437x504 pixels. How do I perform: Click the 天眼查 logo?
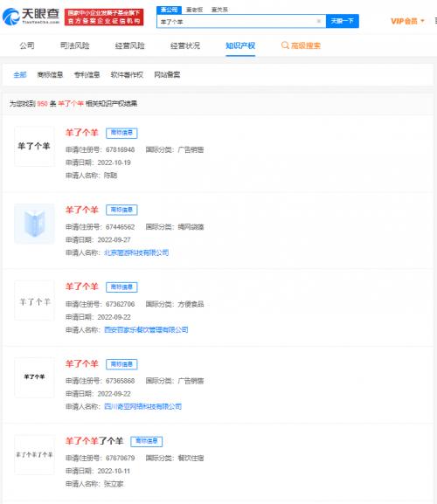pos(31,17)
